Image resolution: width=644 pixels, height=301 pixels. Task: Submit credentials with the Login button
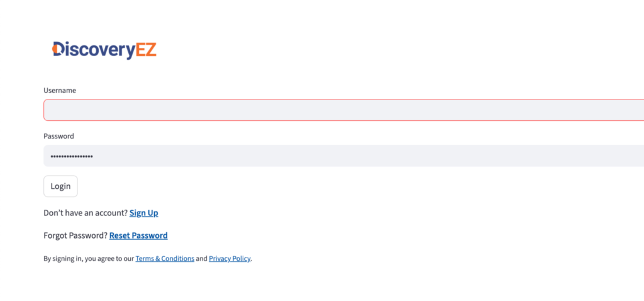[60, 186]
